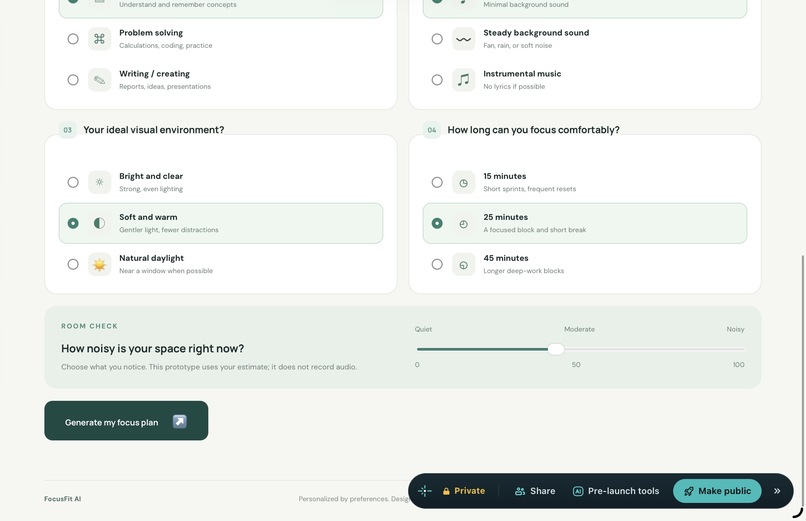Screen dimensions: 806x521
Task: Click the 'ROOM CHECK' heading text
Action: point(89,326)
